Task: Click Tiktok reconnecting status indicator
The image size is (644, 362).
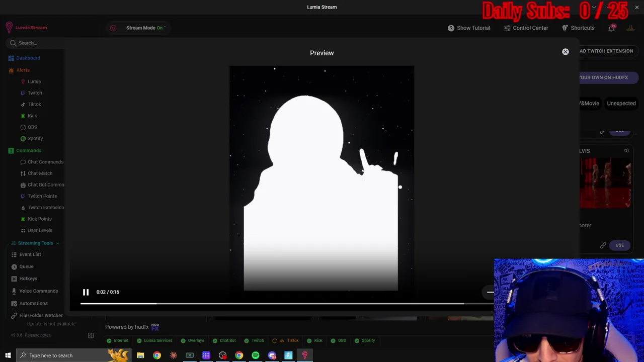Action: [x=285, y=341]
